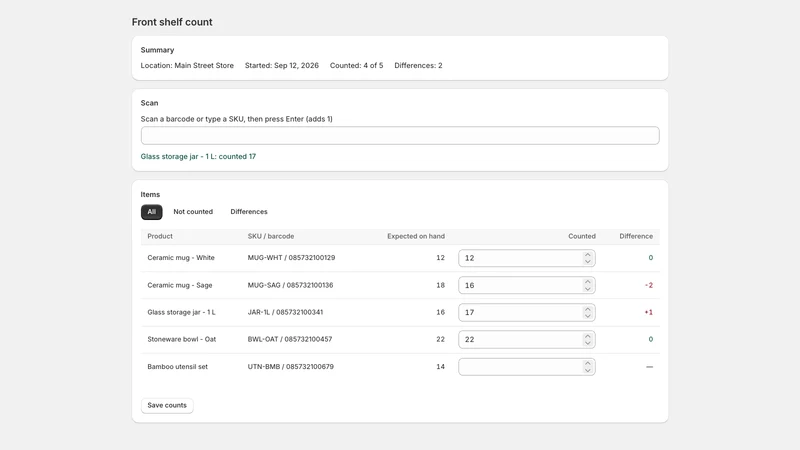Decrement count for Glass storage jar - 1 L
This screenshot has height=450, width=800.
[588, 316]
